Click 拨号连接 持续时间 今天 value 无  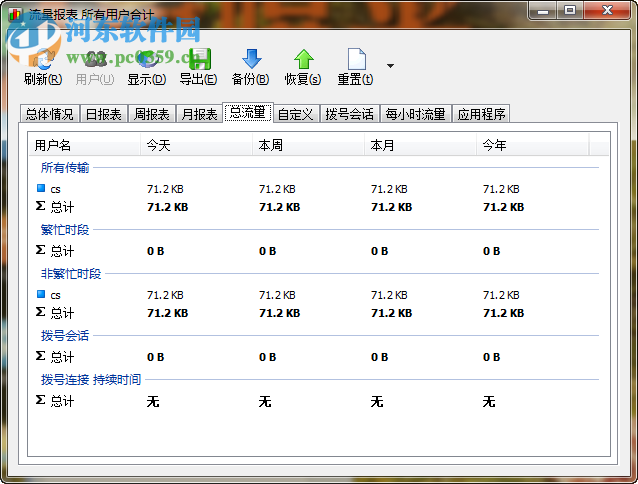pos(153,402)
